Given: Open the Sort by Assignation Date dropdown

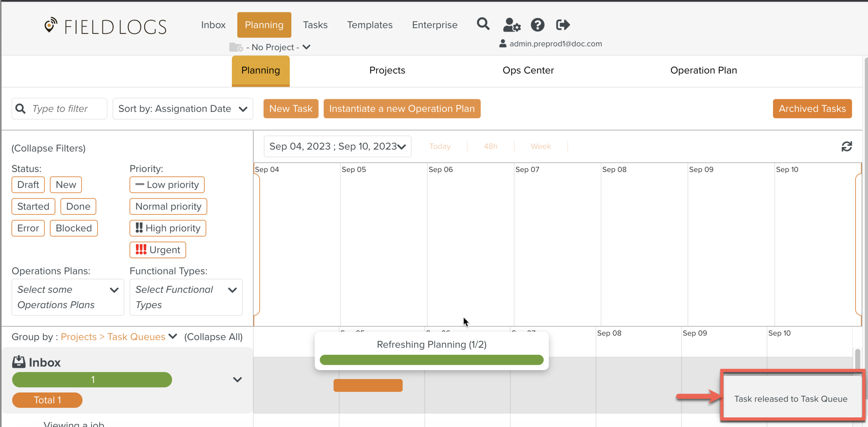Looking at the screenshot, I should pyautogui.click(x=183, y=109).
